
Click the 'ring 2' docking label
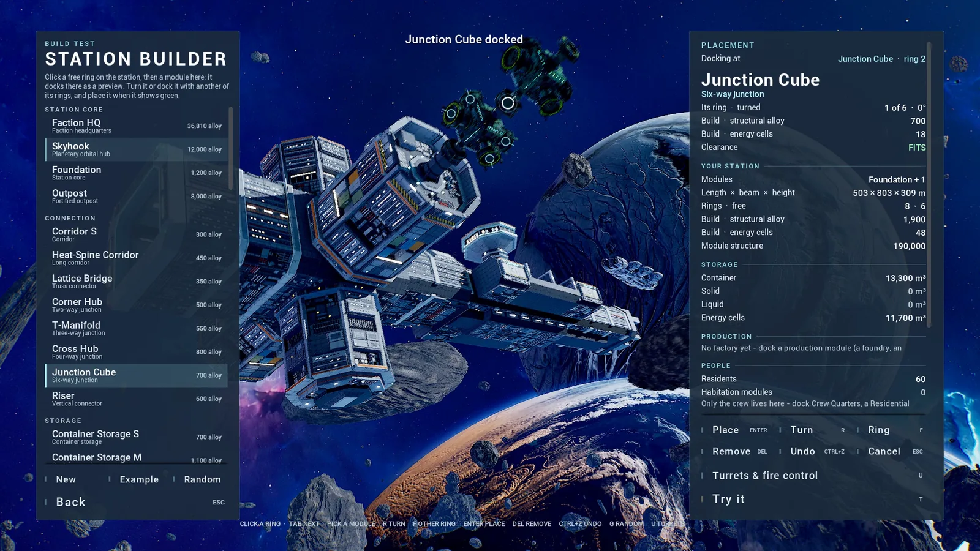[x=914, y=59]
